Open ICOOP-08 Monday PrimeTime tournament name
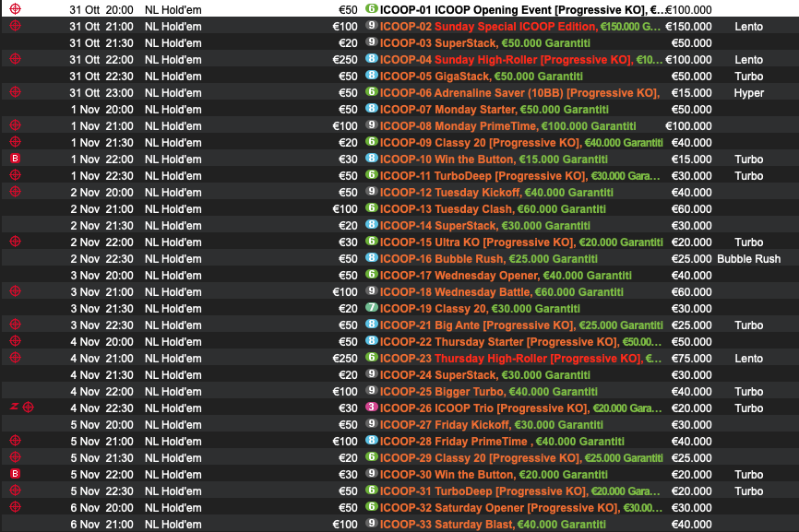 click(x=508, y=126)
